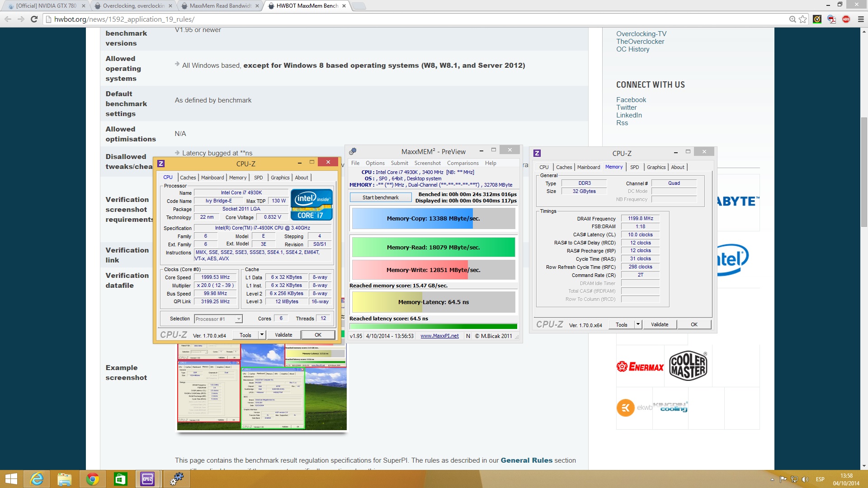Open Screenshot menu in MaxxMEM
Screen dimensions: 868x488
click(428, 163)
